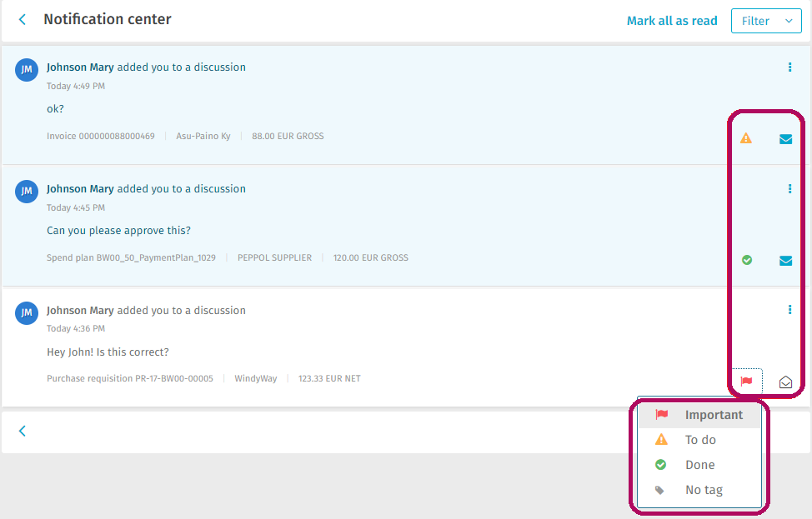Image resolution: width=812 pixels, height=519 pixels.
Task: Click the message text 'ok?'
Action: pyautogui.click(x=55, y=108)
